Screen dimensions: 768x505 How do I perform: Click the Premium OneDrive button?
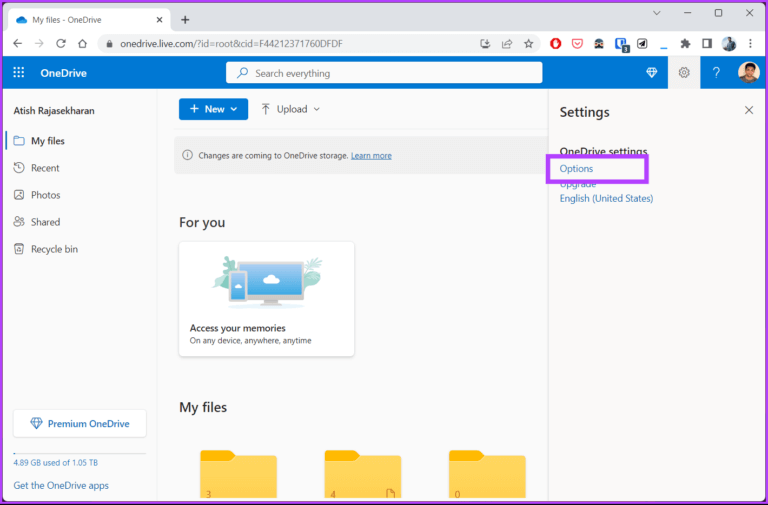[x=80, y=424]
